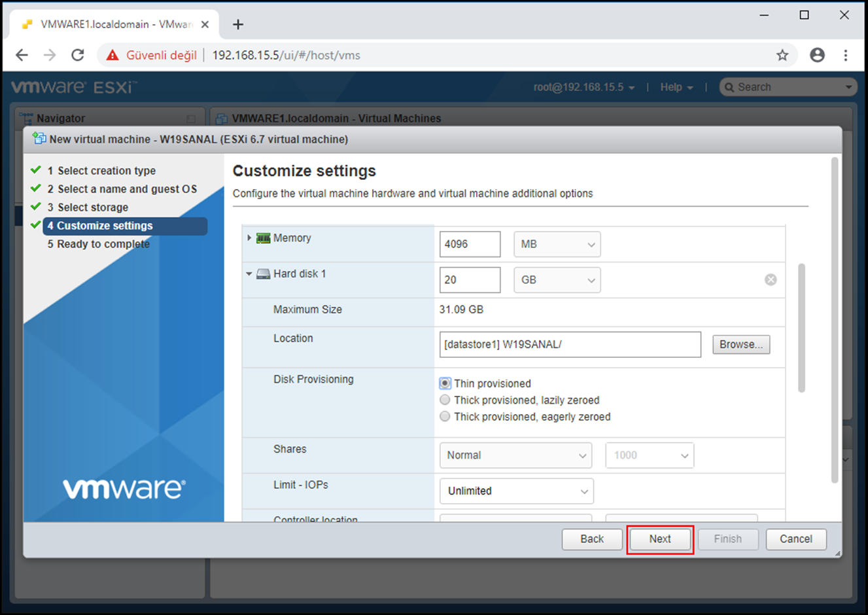
Task: Go to step 5 Ready to complete
Action: point(98,244)
